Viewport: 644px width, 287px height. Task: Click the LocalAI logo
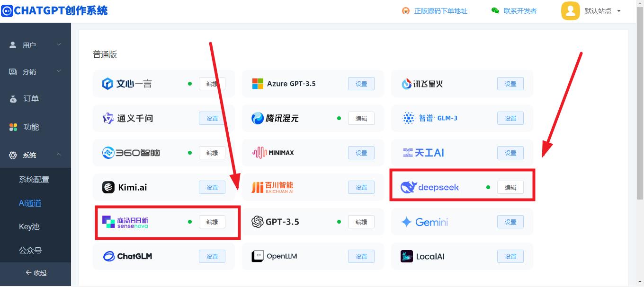[x=422, y=256]
